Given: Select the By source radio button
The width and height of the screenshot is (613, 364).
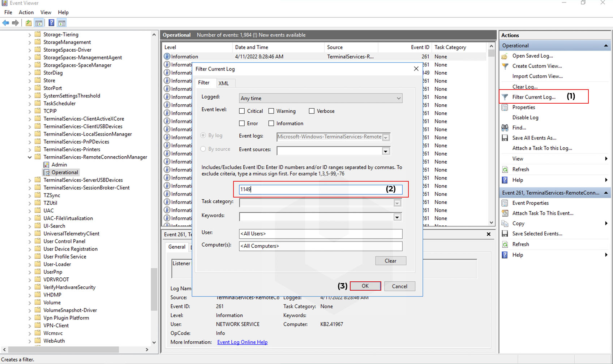Looking at the screenshot, I should pyautogui.click(x=203, y=149).
